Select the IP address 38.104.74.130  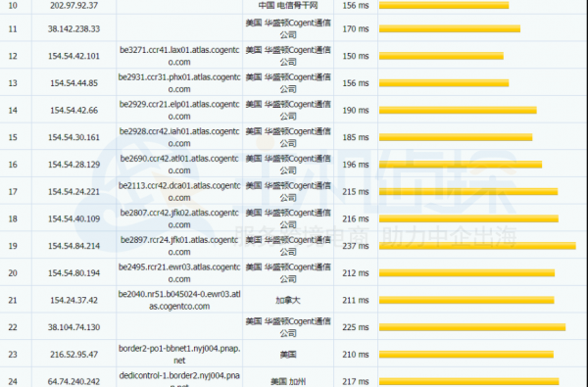(x=73, y=327)
